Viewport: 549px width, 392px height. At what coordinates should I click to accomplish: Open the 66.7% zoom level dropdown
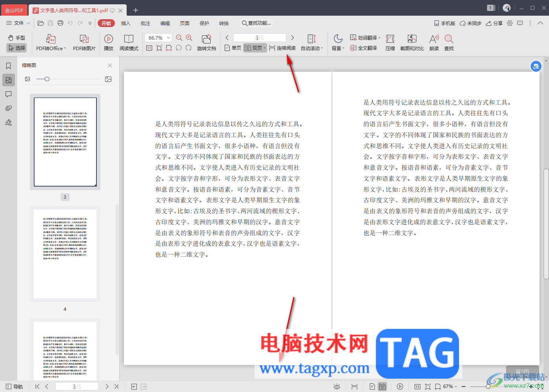tap(169, 38)
